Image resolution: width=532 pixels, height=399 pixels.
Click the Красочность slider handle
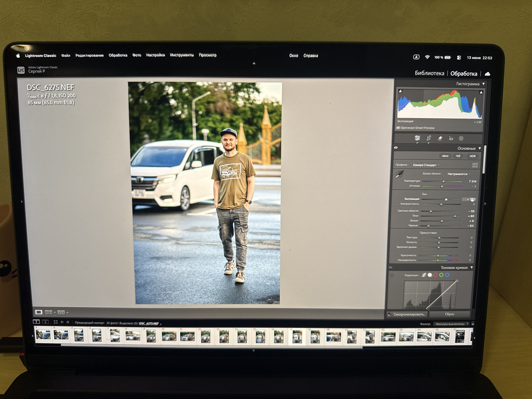(438, 256)
